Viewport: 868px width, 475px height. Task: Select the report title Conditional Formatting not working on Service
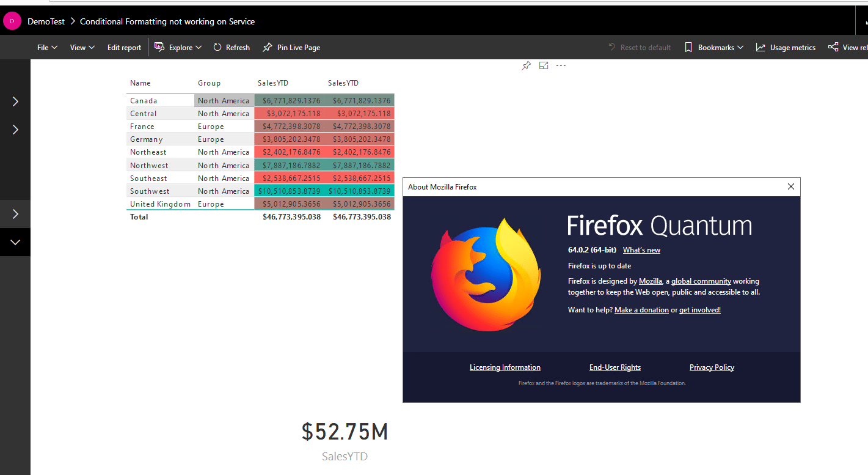[x=167, y=21]
